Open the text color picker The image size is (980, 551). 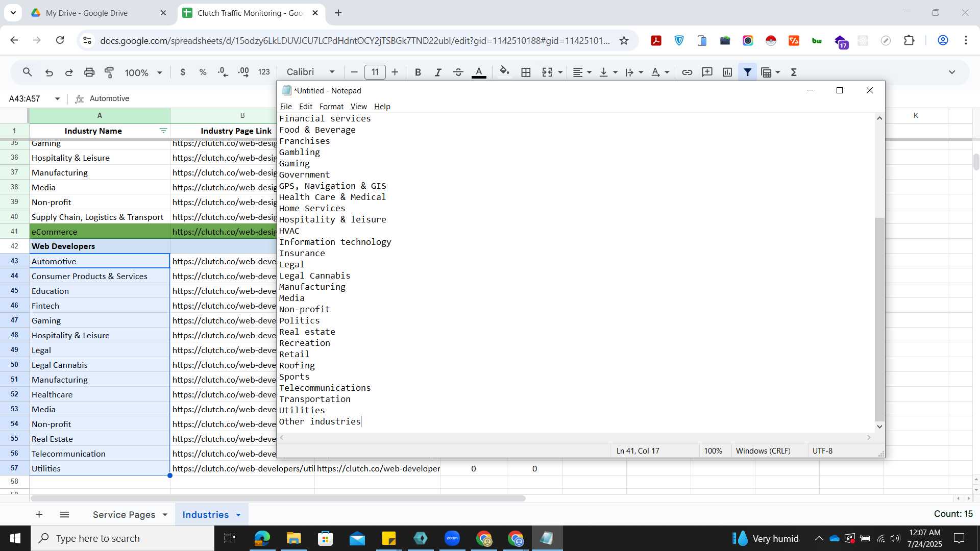tap(478, 72)
